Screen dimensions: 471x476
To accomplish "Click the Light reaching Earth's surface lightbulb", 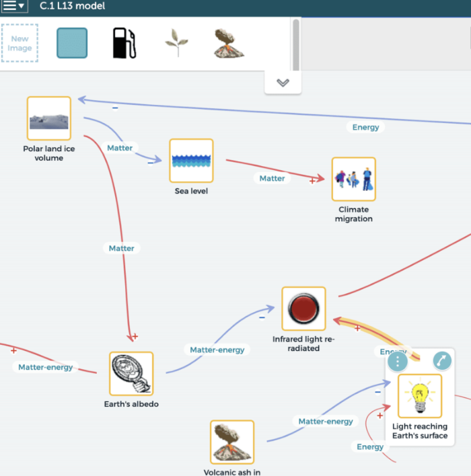I will tap(420, 396).
